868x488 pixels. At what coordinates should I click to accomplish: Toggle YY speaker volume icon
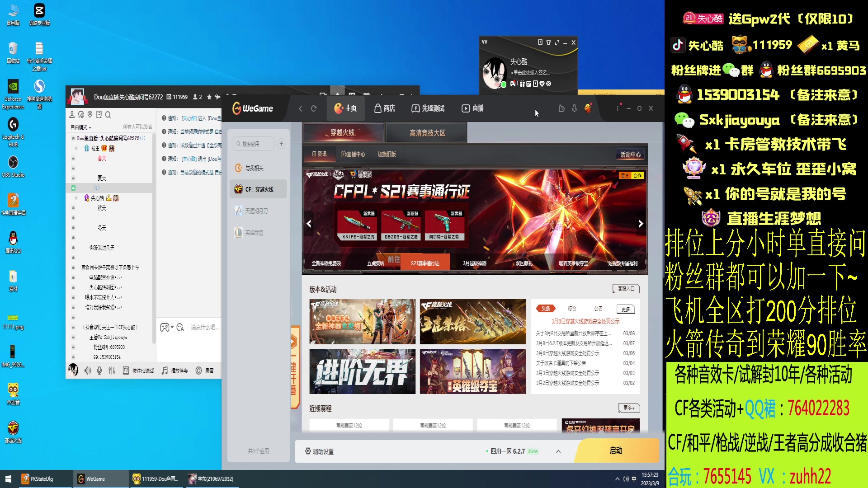pos(87,371)
